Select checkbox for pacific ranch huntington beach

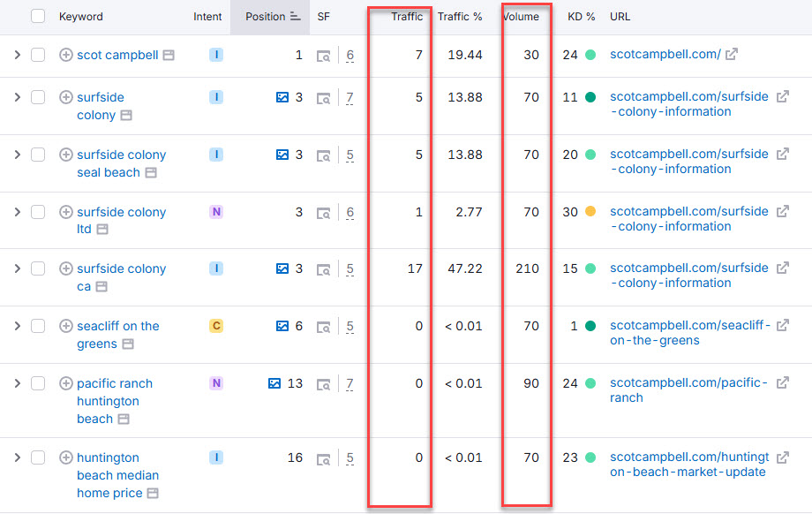(38, 383)
